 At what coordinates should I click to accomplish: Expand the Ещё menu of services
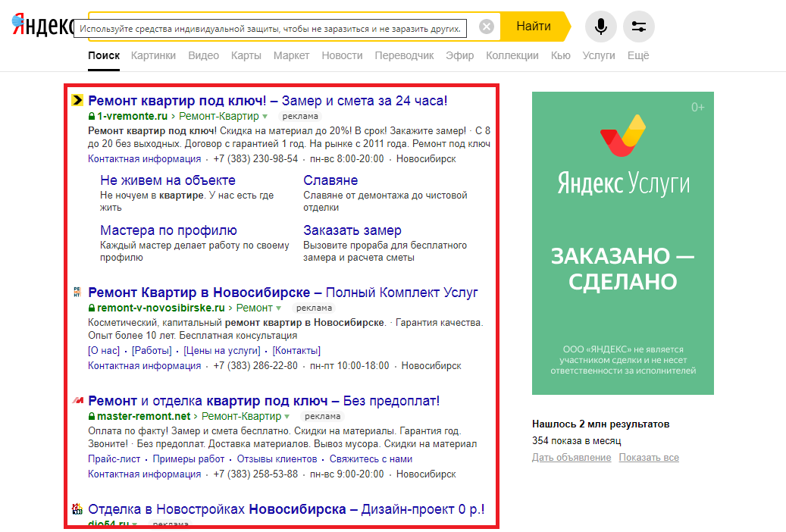pos(638,55)
